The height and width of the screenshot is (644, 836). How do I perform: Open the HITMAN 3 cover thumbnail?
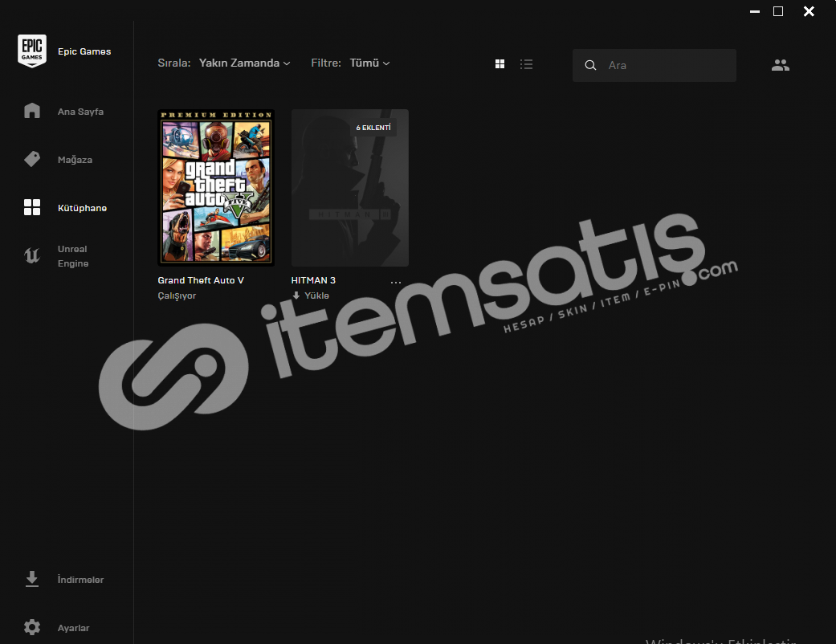(x=350, y=188)
